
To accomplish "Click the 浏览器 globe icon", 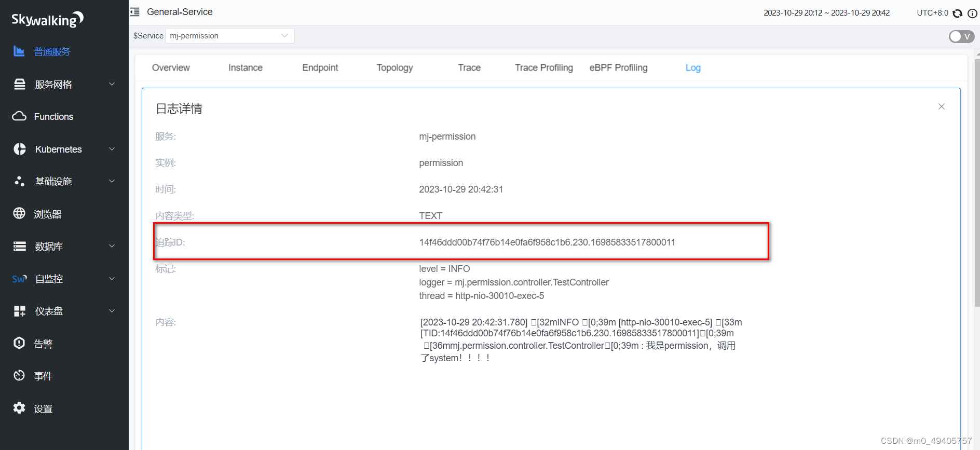I will (x=19, y=213).
